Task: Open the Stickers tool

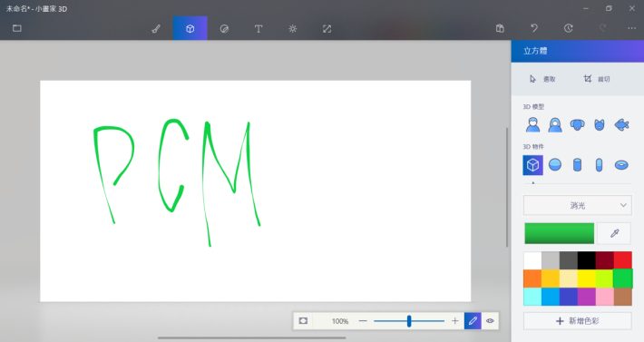Action: pos(224,29)
